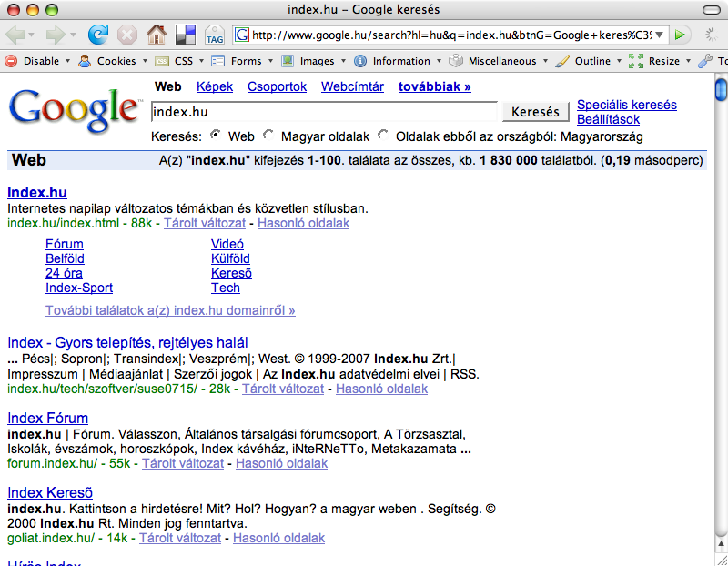Click the Stop loading icon
Screen dimensions: 728x566
point(126,35)
